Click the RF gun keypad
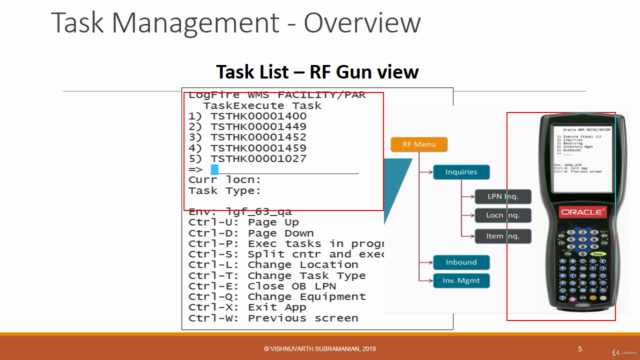This screenshot has height=360, width=640. 582,265
